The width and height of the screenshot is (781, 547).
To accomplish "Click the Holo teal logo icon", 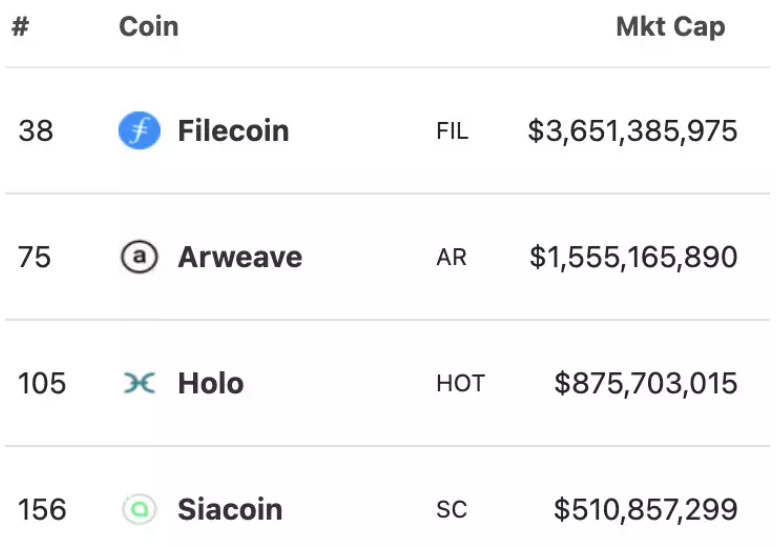I will click(x=139, y=384).
